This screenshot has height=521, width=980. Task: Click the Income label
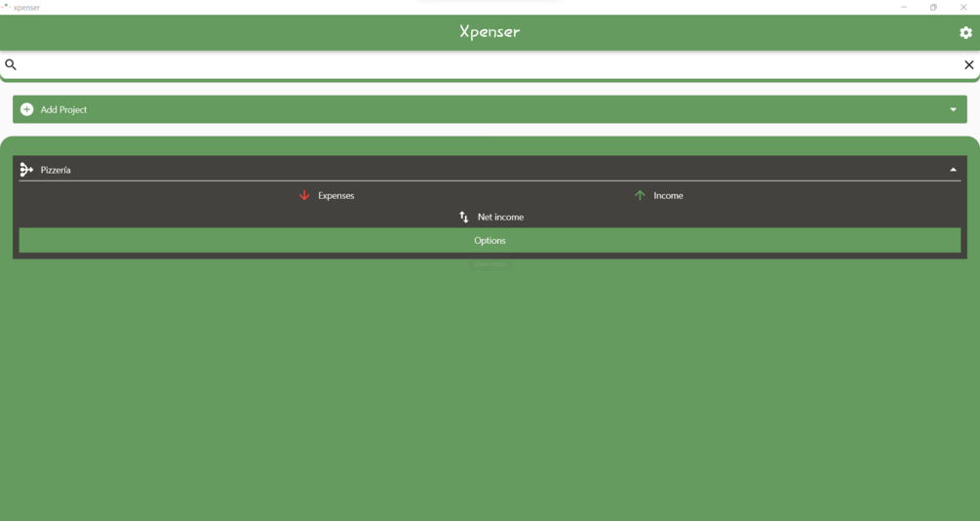668,196
